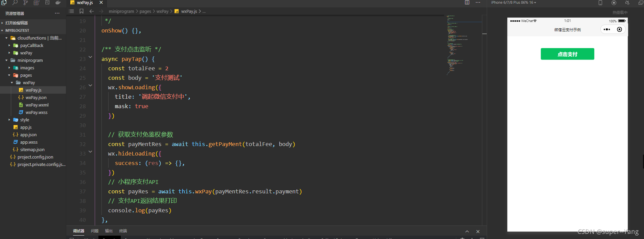Open wxPay.wxml in the file tree
644x239 pixels.
pyautogui.click(x=33, y=105)
